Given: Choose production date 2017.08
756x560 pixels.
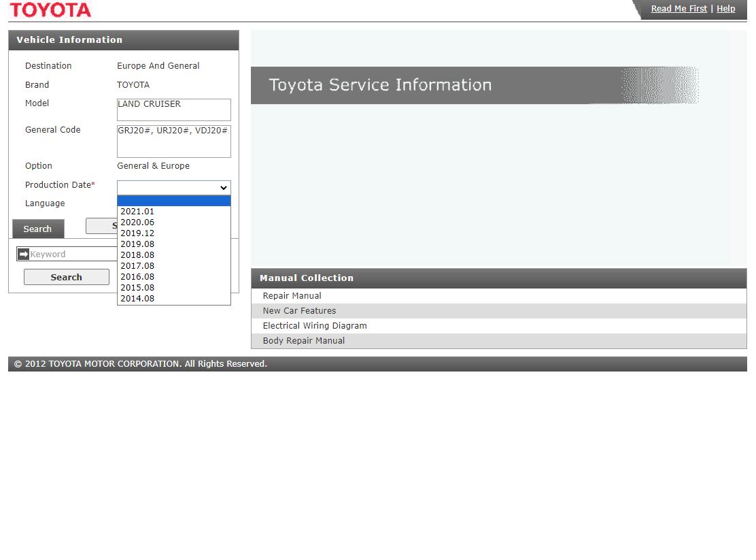Looking at the screenshot, I should tap(173, 266).
